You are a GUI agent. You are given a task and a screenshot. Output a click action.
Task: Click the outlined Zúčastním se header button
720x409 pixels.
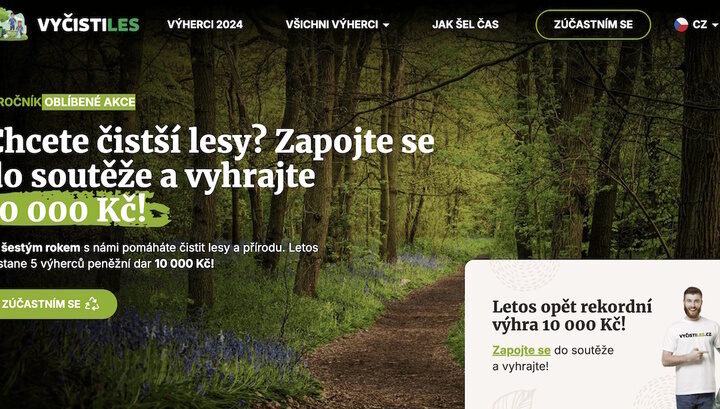click(x=593, y=24)
